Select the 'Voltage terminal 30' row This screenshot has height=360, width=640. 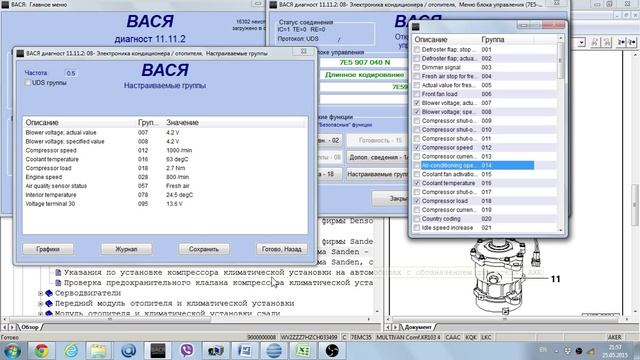click(x=165, y=204)
